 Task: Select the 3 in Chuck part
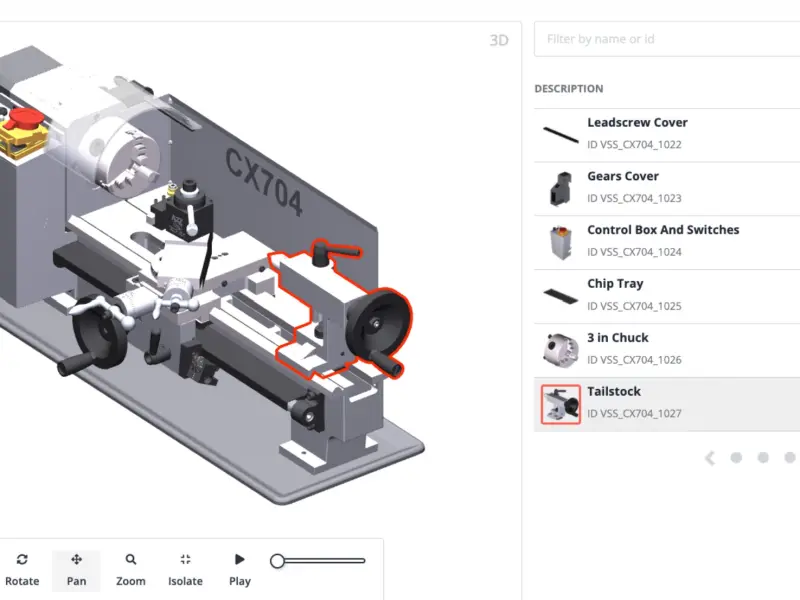[667, 351]
